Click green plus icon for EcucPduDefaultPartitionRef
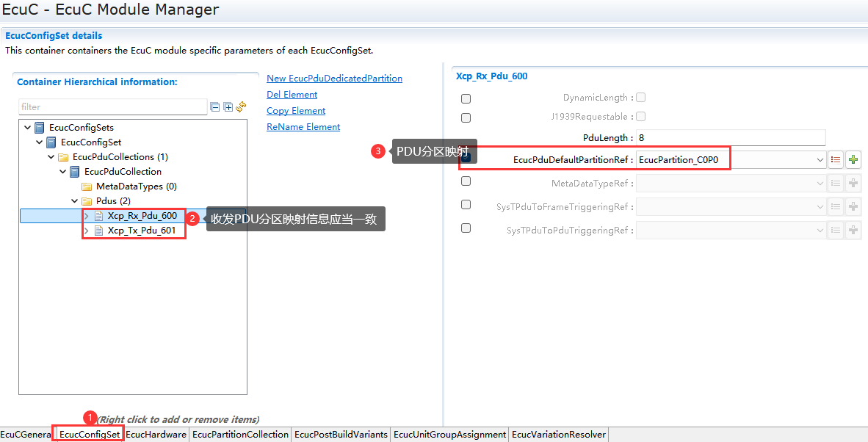This screenshot has width=868, height=442. [853, 159]
